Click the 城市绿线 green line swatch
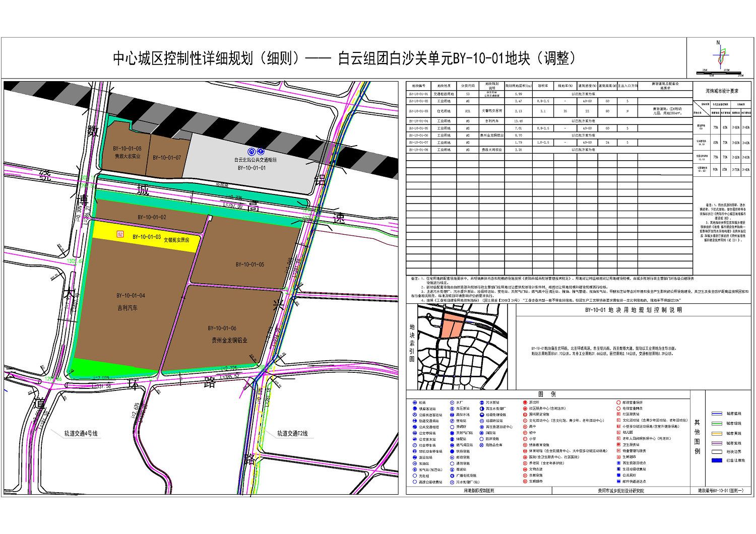 point(717,424)
